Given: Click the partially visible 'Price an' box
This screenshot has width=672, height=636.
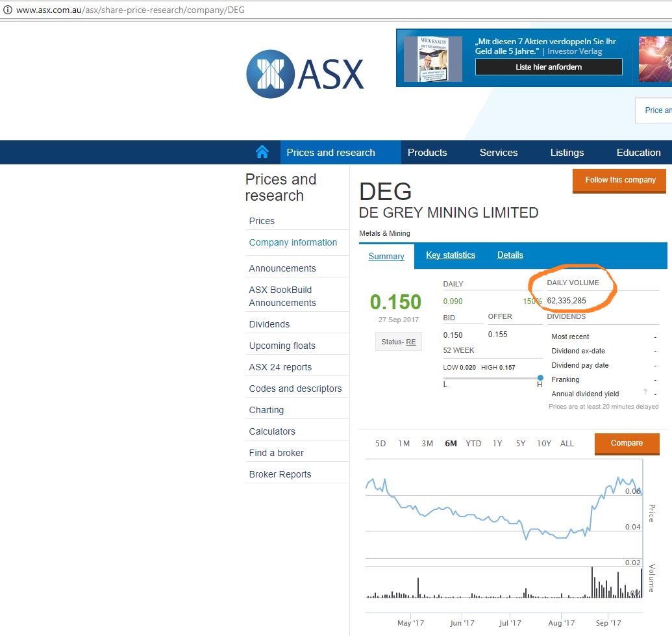Looking at the screenshot, I should [x=654, y=110].
